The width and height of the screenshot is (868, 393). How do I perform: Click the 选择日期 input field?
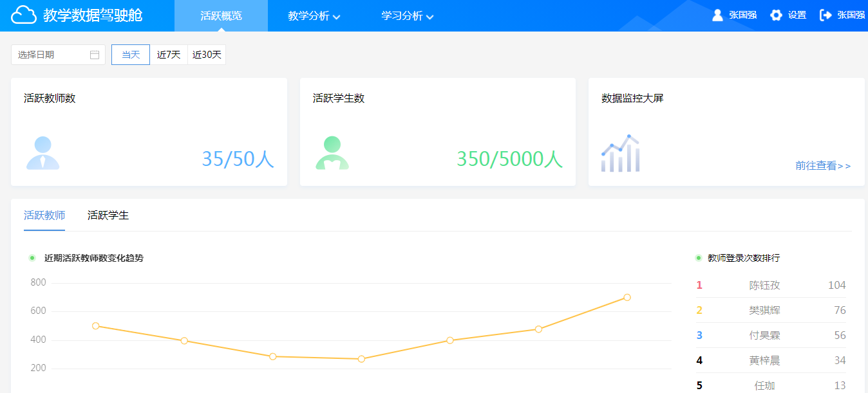[52, 55]
